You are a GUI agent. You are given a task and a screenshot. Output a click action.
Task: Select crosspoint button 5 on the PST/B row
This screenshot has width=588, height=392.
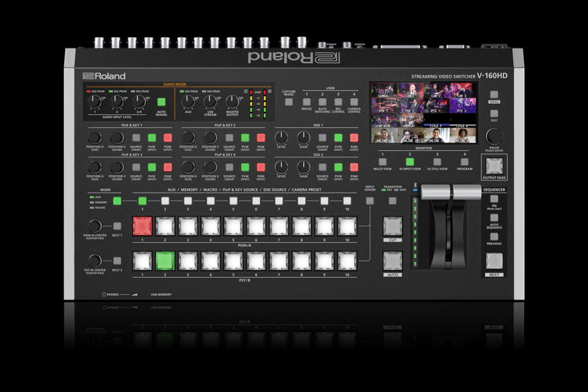click(232, 259)
